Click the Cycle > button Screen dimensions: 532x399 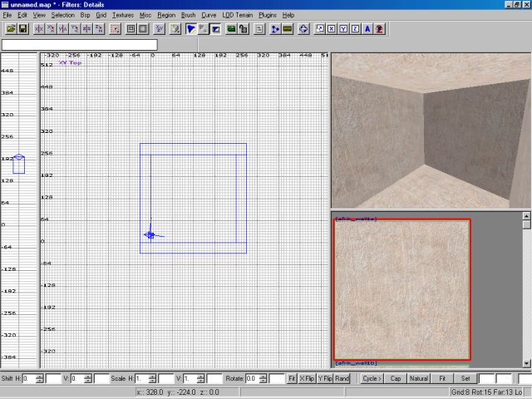point(372,378)
